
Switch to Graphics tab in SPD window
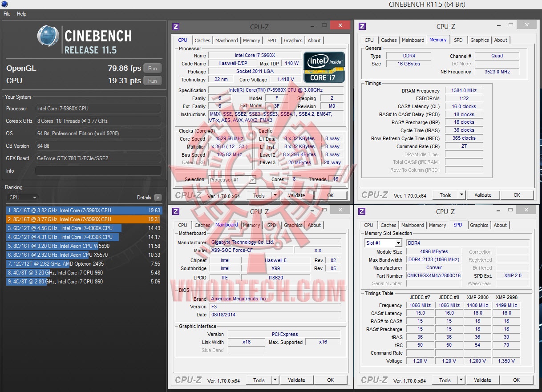click(479, 225)
